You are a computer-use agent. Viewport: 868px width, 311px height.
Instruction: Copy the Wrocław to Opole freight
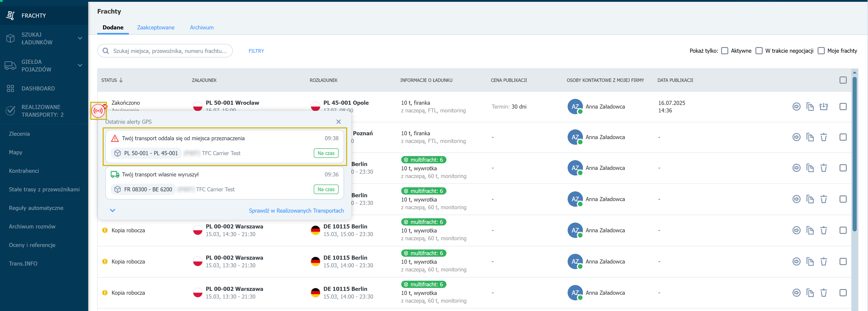(810, 107)
